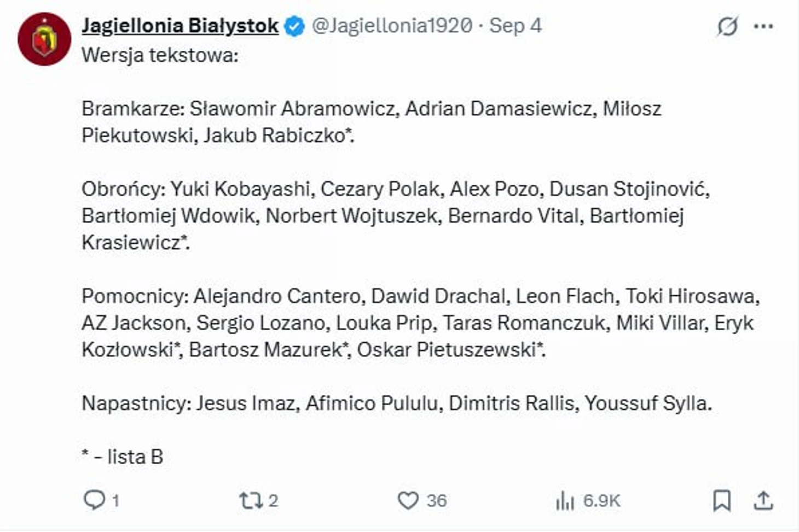Click the Pomocnicy midfielders paragraph
Viewport: 799px width, 532px height.
[x=420, y=323]
